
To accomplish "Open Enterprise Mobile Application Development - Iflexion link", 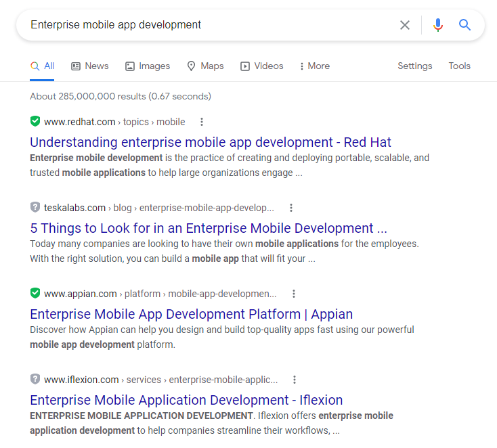I will point(186,400).
